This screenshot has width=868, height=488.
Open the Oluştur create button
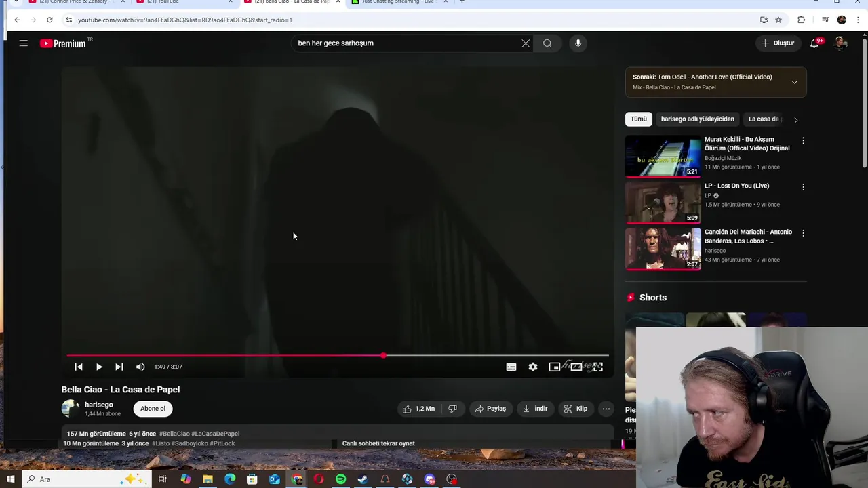point(778,43)
